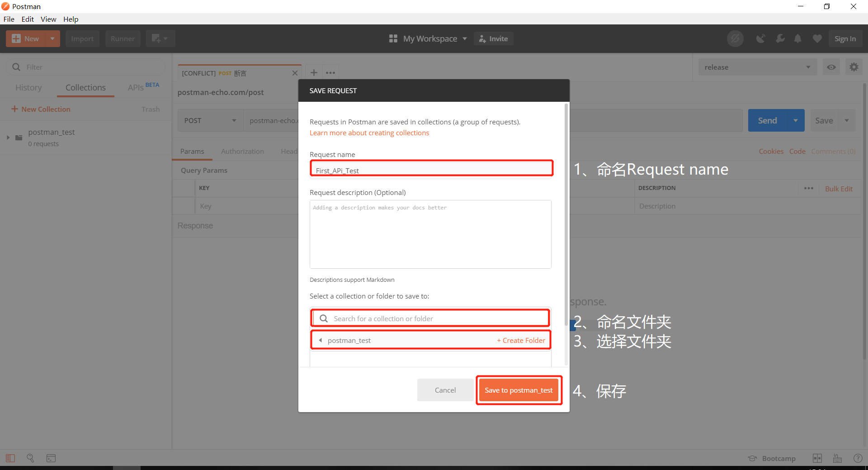Open the help question mark icon
The image size is (868, 470).
(x=858, y=458)
